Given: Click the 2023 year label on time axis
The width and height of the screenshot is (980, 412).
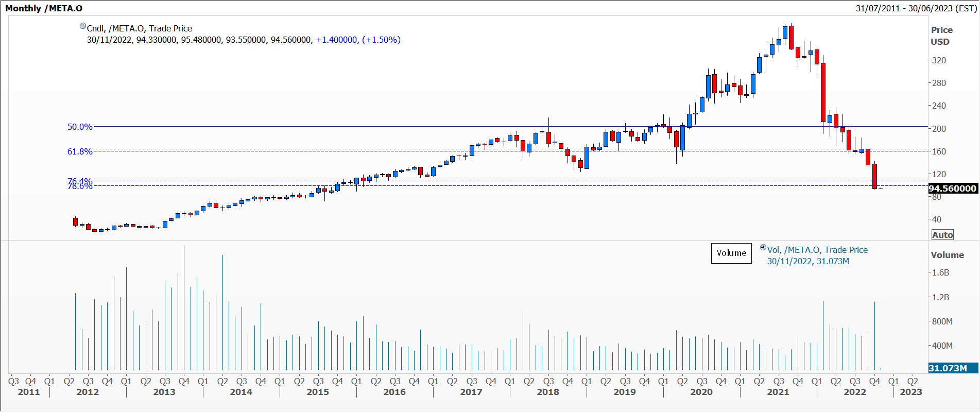Looking at the screenshot, I should [x=910, y=392].
